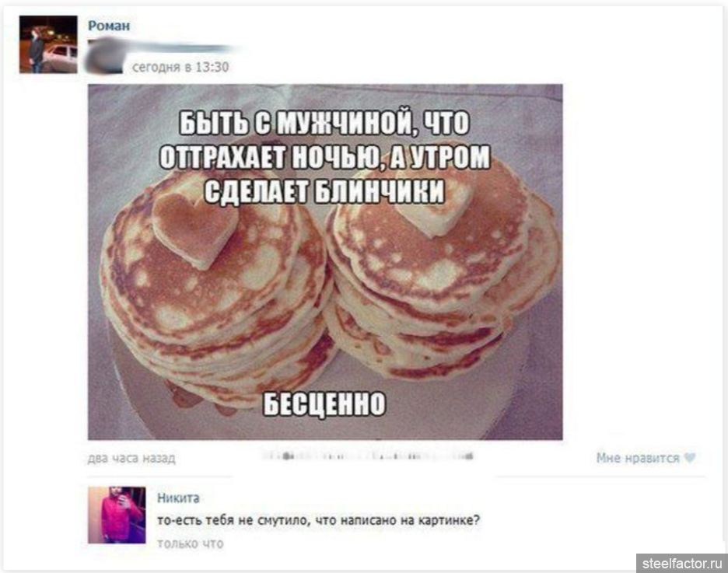
Task: Click the ОТТРАХАЕТ НОЧЬЮ caption line
Action: pyautogui.click(x=324, y=157)
